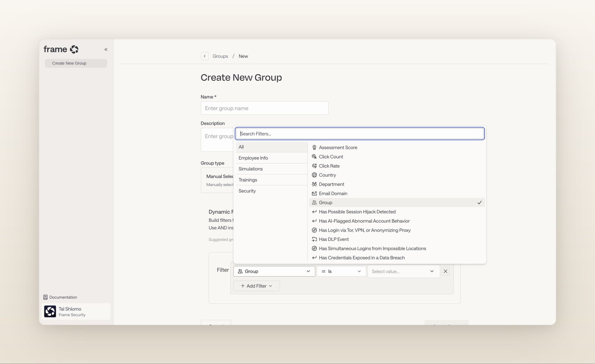Click the New breadcrumb text

pyautogui.click(x=243, y=56)
